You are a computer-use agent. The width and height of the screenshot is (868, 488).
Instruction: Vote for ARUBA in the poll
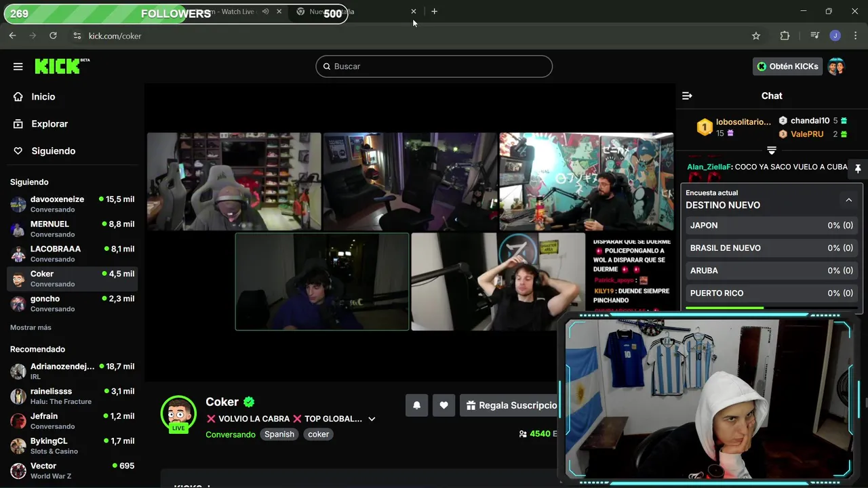pos(771,270)
